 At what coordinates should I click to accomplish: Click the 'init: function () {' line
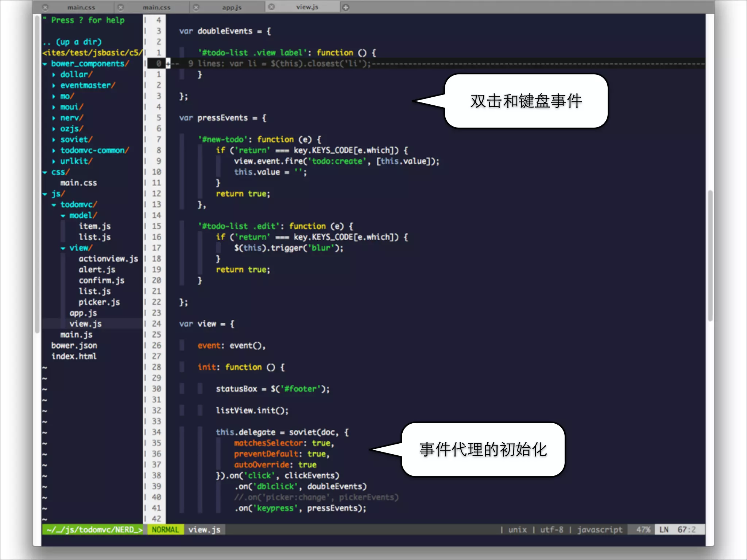pyautogui.click(x=241, y=367)
